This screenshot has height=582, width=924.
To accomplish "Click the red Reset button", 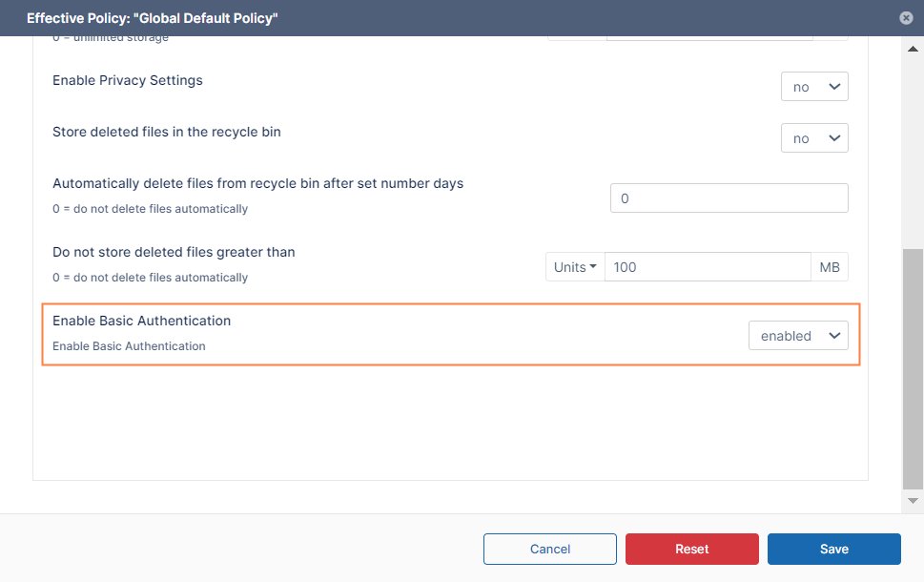I will click(x=691, y=549).
